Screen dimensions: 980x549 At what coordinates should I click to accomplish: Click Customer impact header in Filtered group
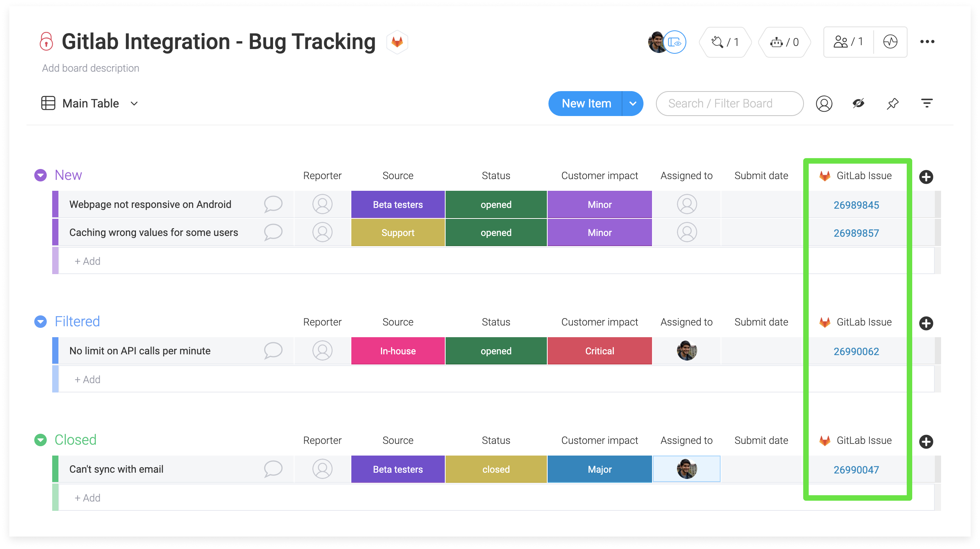[599, 322]
